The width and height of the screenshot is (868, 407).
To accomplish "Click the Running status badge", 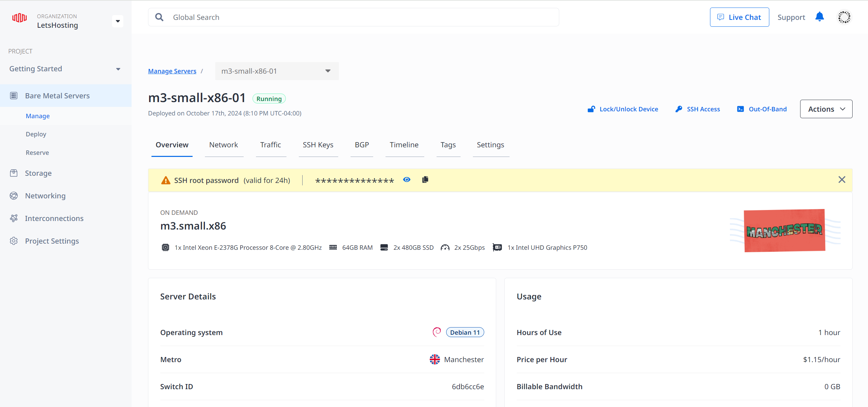I will pyautogui.click(x=269, y=99).
